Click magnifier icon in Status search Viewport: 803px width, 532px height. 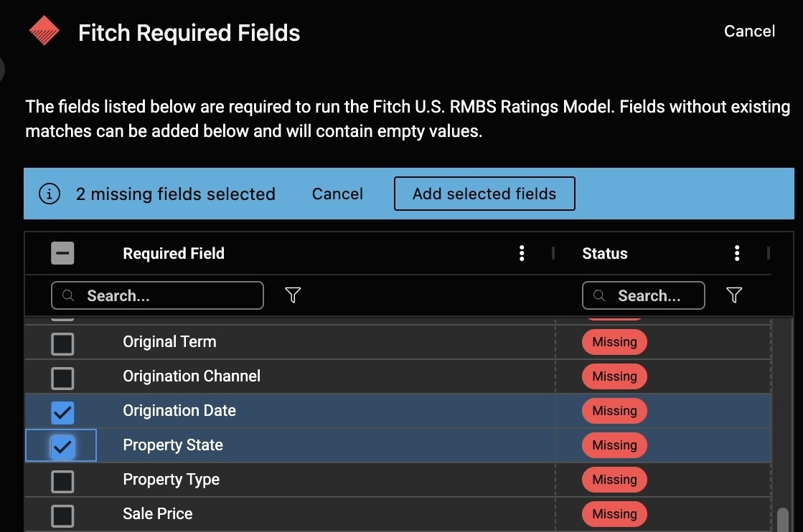[x=600, y=295]
